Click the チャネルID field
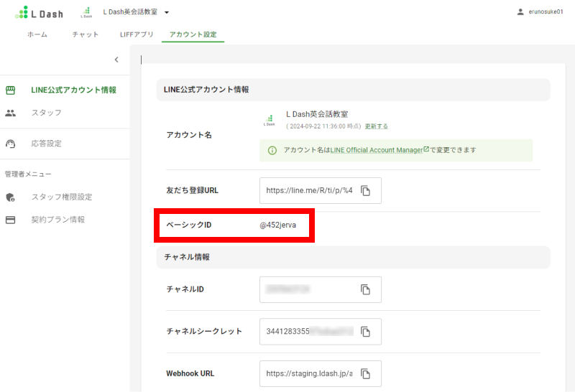575x392 pixels. tap(321, 289)
